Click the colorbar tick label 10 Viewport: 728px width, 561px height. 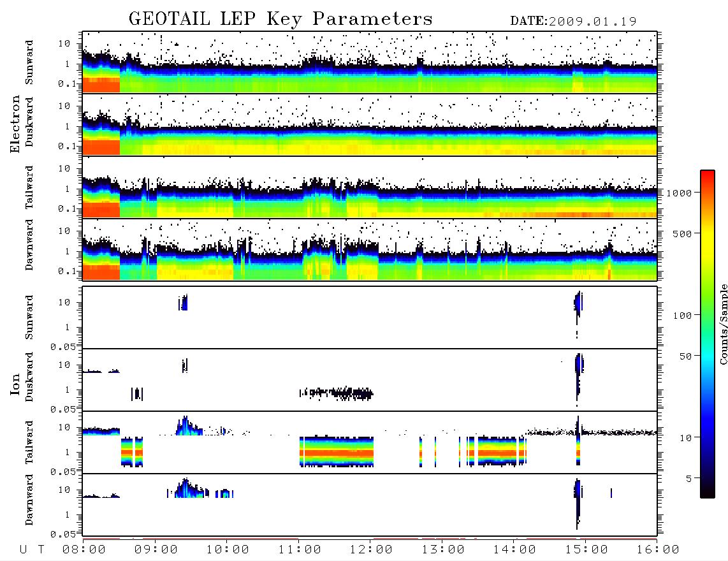[x=685, y=438]
